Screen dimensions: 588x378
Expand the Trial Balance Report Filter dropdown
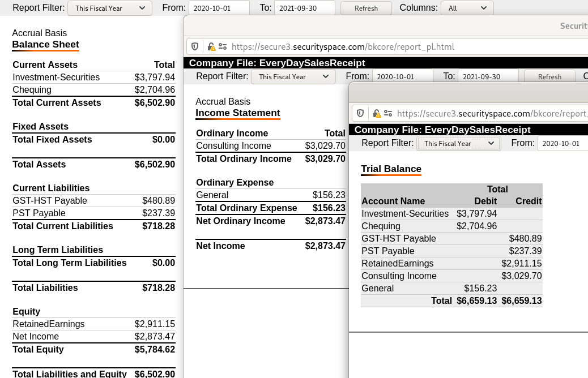pos(459,143)
